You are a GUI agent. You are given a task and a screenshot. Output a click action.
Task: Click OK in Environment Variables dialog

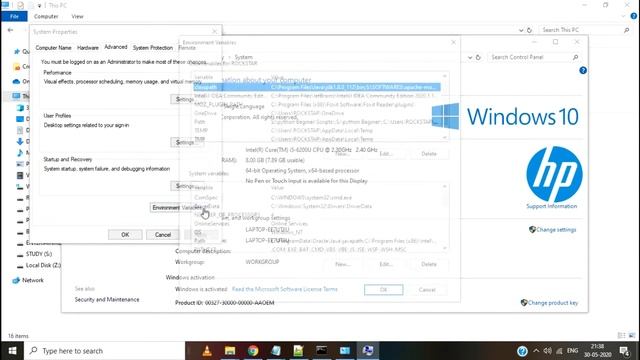click(x=384, y=289)
